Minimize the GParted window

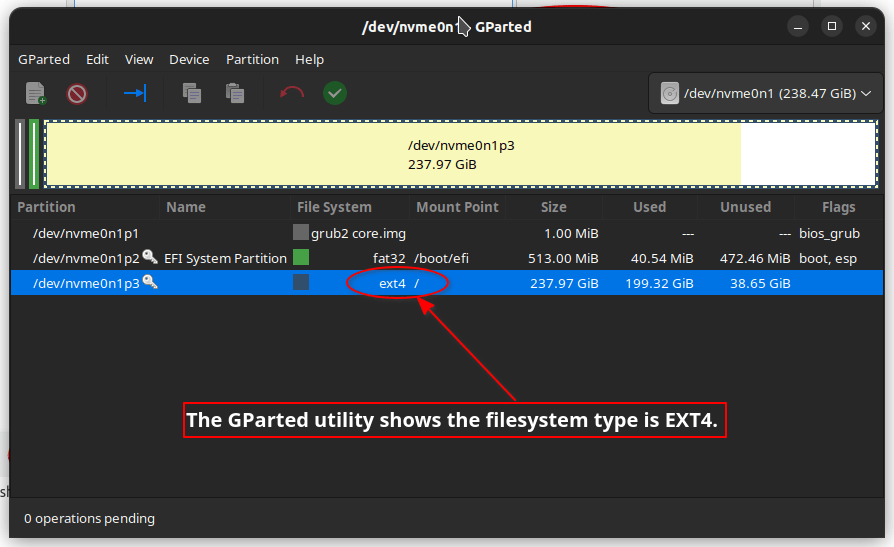[x=798, y=26]
